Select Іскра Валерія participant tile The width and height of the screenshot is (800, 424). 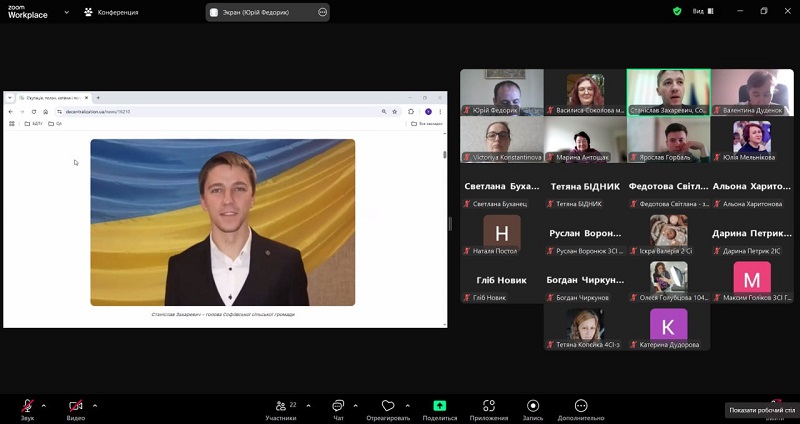coord(669,234)
